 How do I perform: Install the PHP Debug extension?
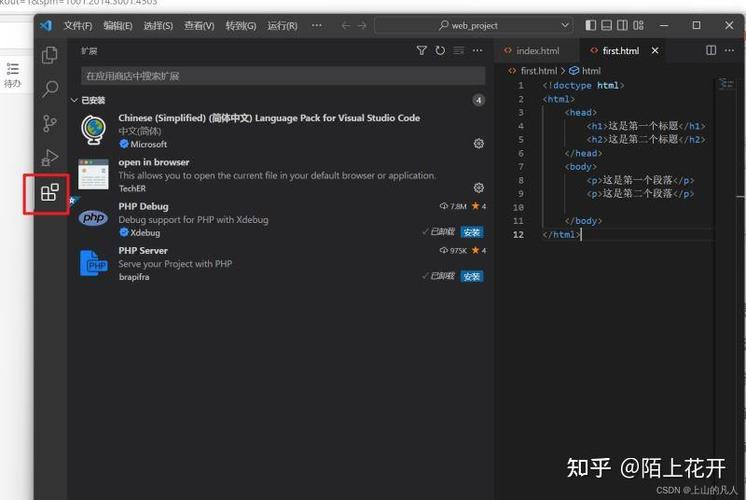(471, 232)
